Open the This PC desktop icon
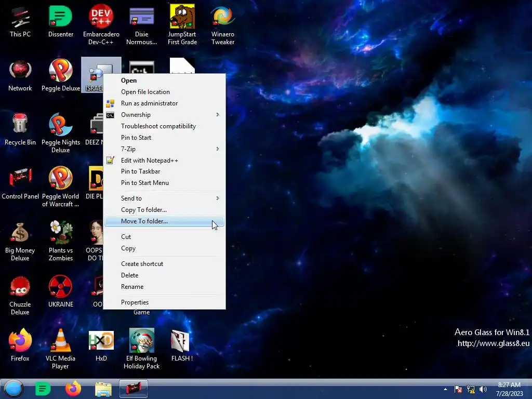The width and height of the screenshot is (532, 399). click(20, 21)
